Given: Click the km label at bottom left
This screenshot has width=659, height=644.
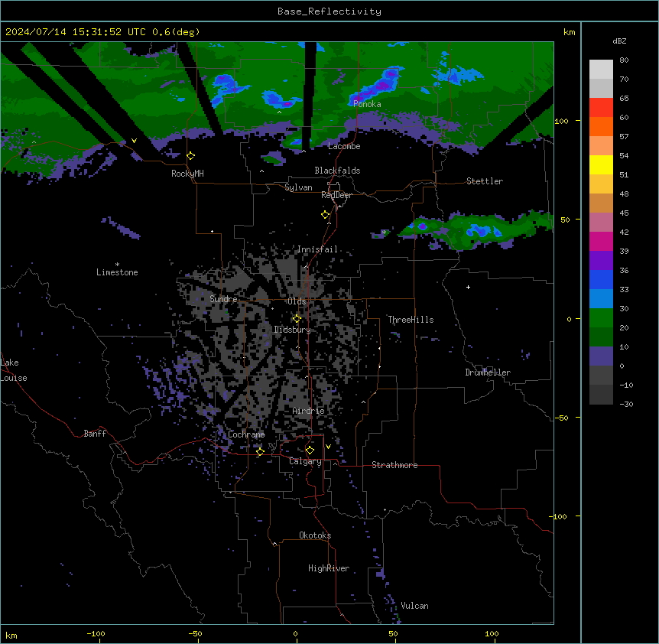Looking at the screenshot, I should pos(11,635).
